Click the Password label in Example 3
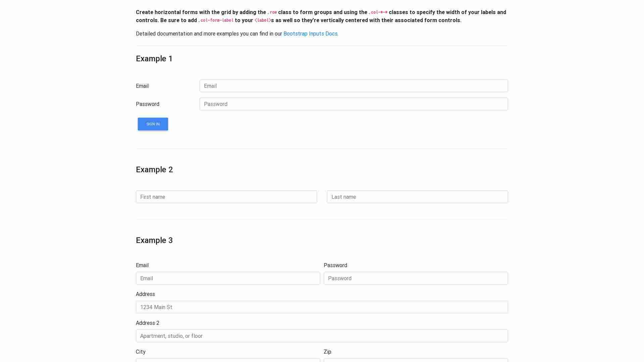 point(335,265)
